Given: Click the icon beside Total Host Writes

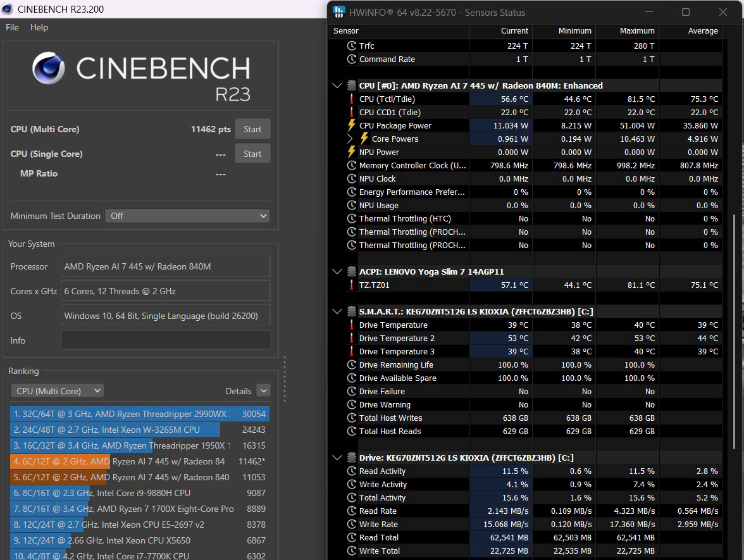Looking at the screenshot, I should pyautogui.click(x=352, y=418).
